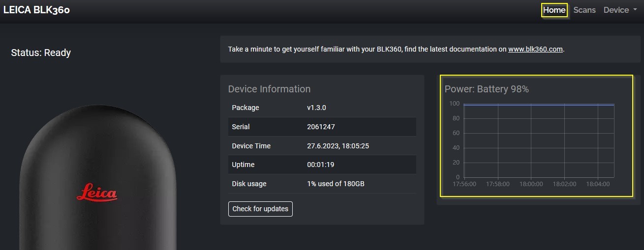
Task: Open the www.blk360.com documentation link
Action: 535,49
